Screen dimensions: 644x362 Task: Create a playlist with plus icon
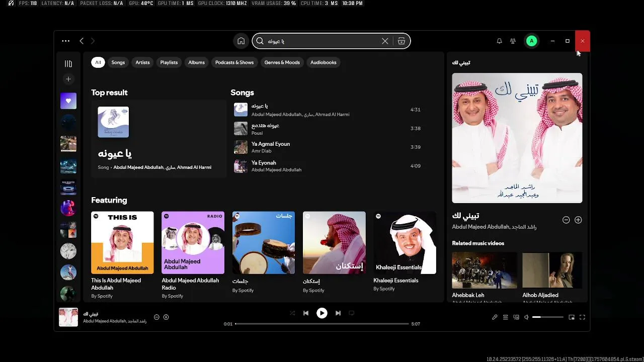pos(68,79)
